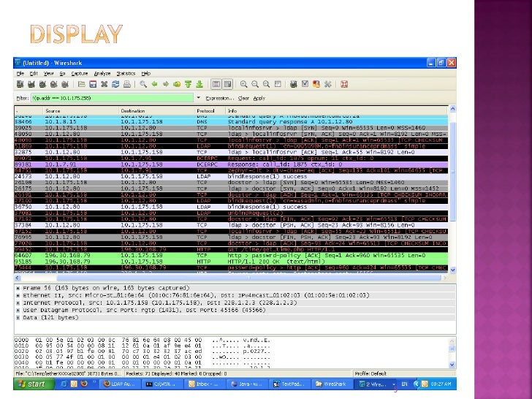Viewport: 532px width, 399px height.
Task: Open the Analyze menu
Action: pos(102,73)
